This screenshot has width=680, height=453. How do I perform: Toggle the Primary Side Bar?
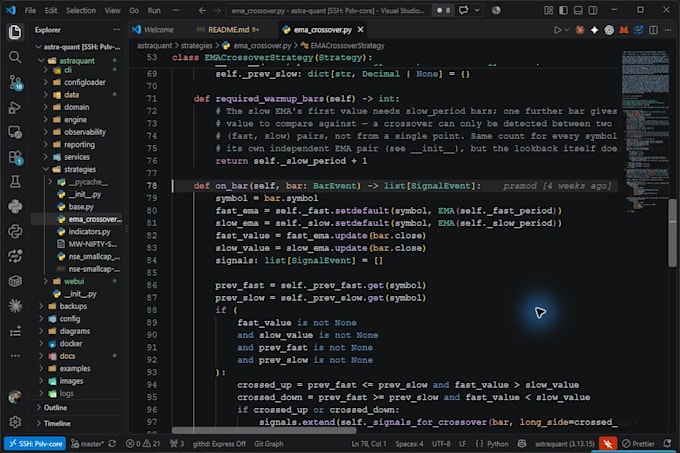click(563, 10)
